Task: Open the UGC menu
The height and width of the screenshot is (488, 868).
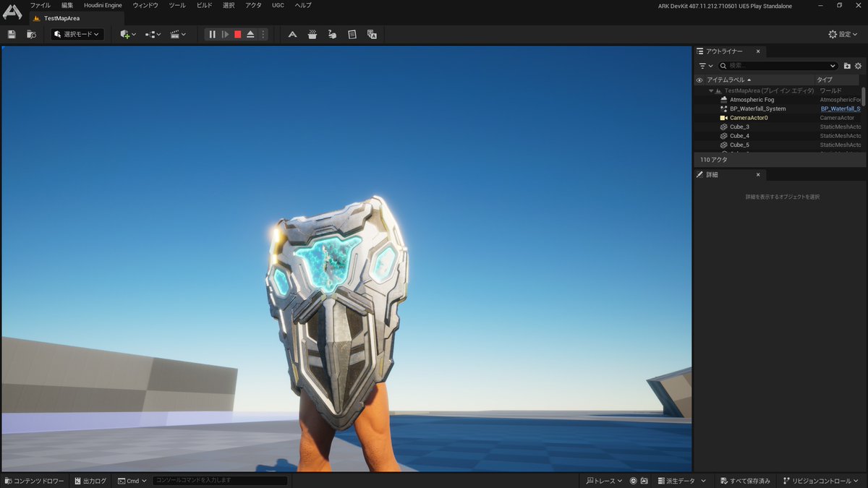Action: [x=278, y=5]
